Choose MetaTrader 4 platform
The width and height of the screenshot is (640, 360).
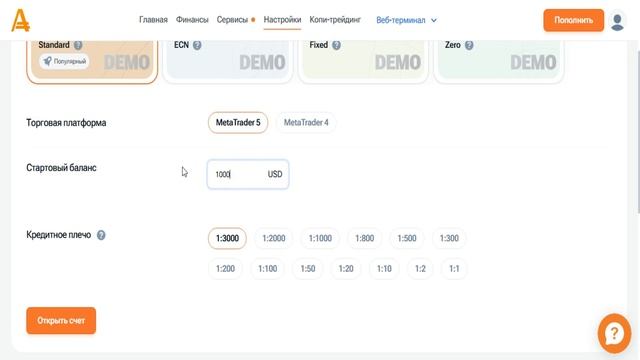(306, 122)
